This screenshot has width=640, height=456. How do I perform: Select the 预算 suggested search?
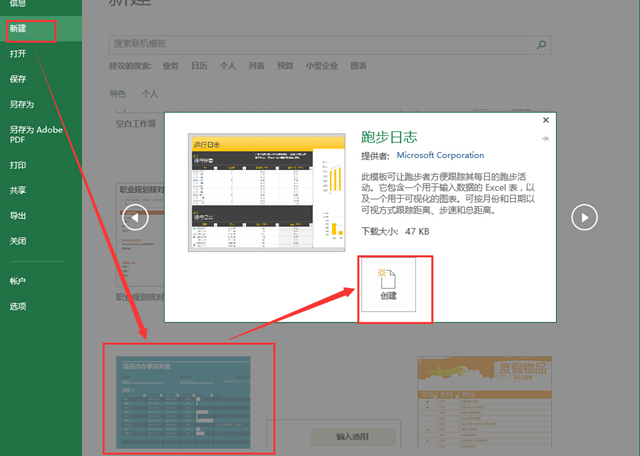[285, 66]
